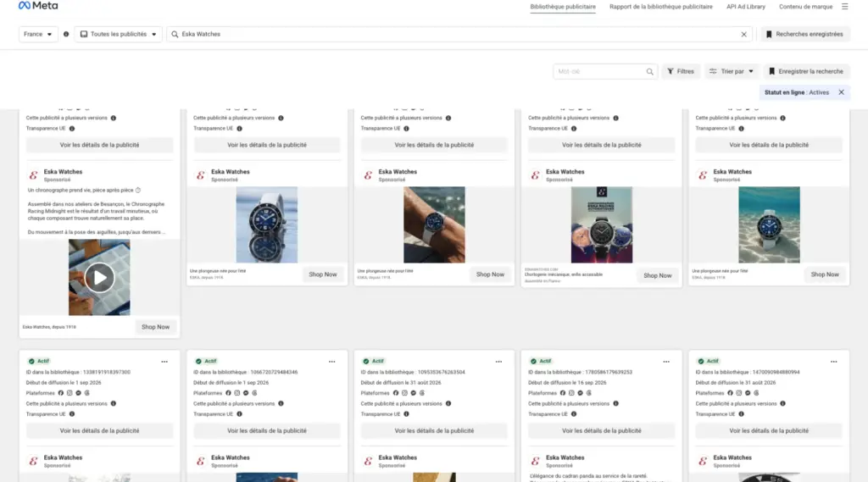Switch to Bibliothèque publicitaire tab
The height and width of the screenshot is (482, 868).
pyautogui.click(x=563, y=7)
